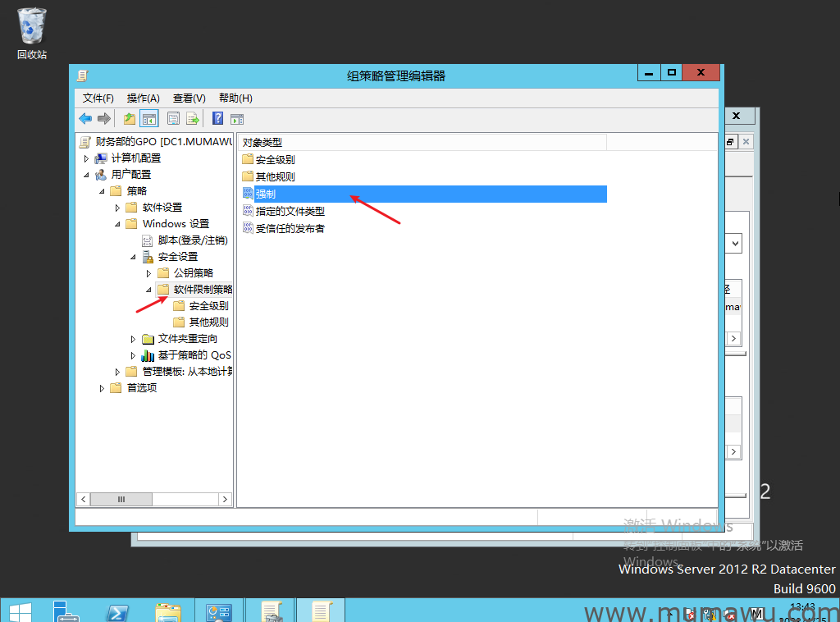Toggle Show/Hide action pane toolbar button

pyautogui.click(x=237, y=118)
